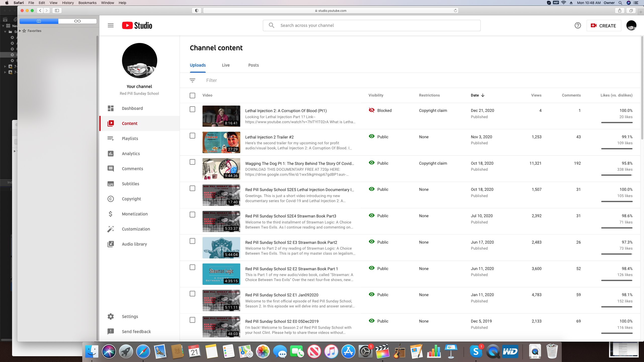Open the Safari Bookmarks menu

(87, 3)
